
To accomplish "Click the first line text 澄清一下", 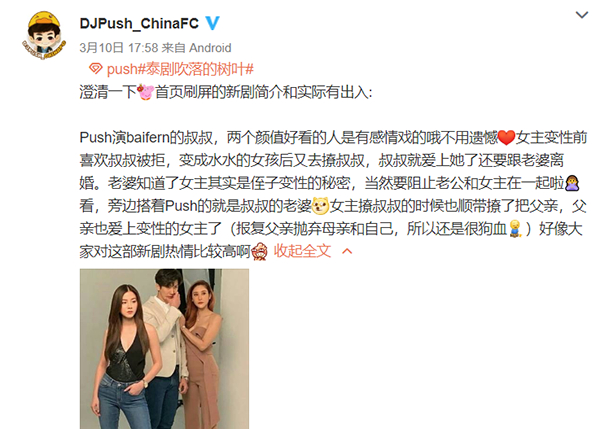I will point(108,92).
